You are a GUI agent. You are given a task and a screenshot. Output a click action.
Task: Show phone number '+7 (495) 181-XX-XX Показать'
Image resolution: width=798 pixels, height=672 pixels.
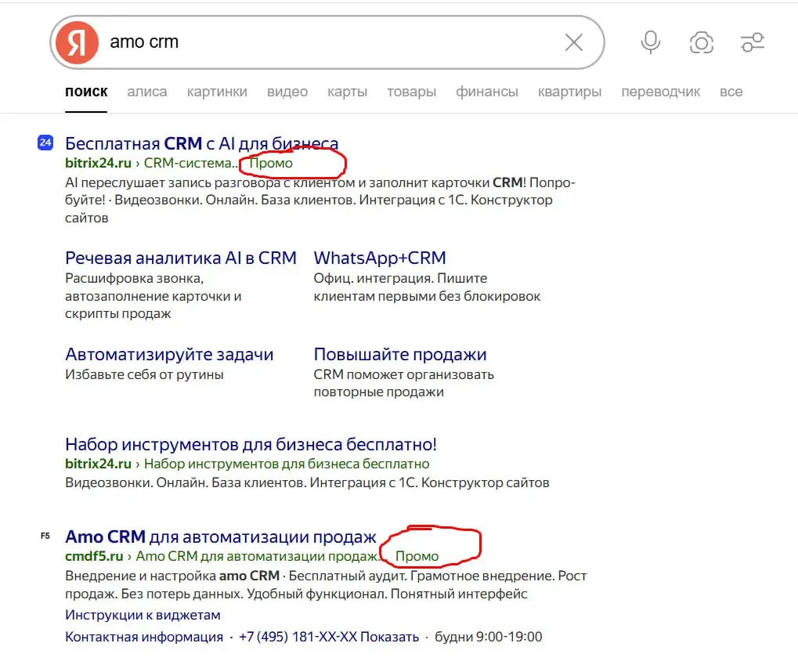pos(329,637)
